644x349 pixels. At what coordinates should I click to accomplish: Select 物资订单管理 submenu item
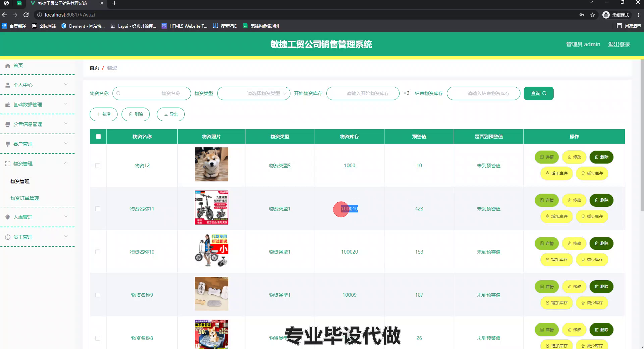(24, 198)
